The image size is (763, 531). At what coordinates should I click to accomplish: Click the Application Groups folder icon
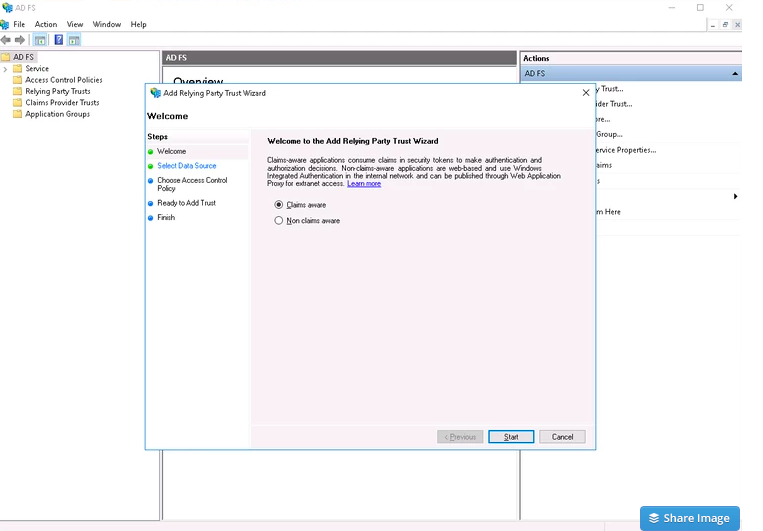(x=18, y=114)
